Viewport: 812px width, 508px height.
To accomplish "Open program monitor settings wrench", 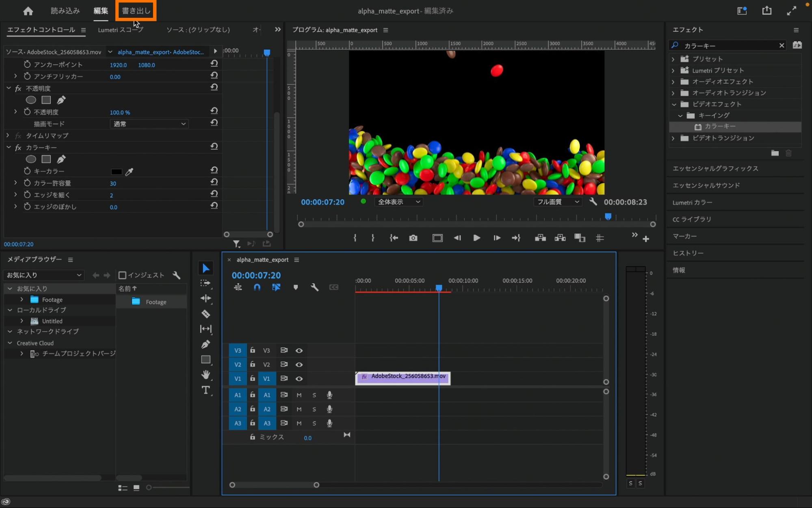I will coord(593,202).
